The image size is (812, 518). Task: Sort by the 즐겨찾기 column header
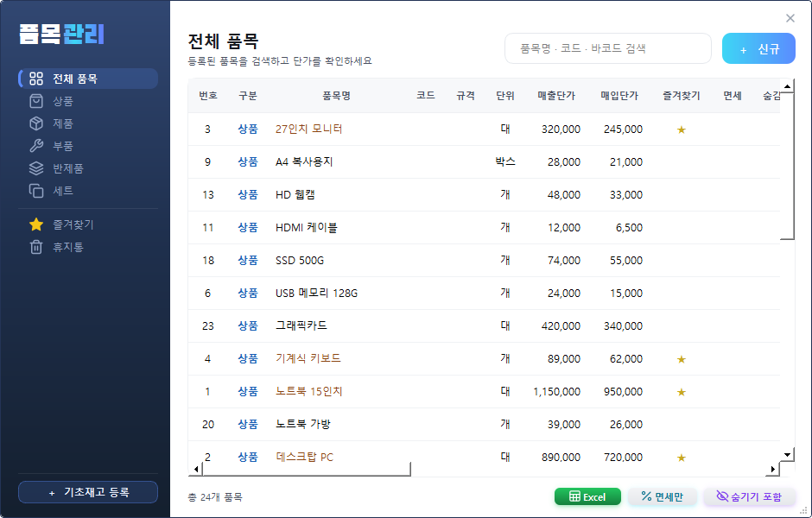tap(682, 96)
